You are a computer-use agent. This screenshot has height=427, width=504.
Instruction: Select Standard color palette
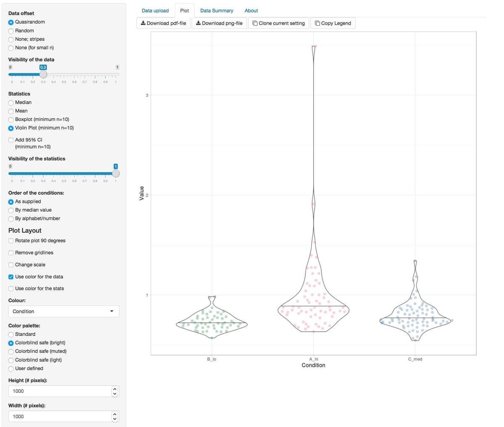(11, 335)
